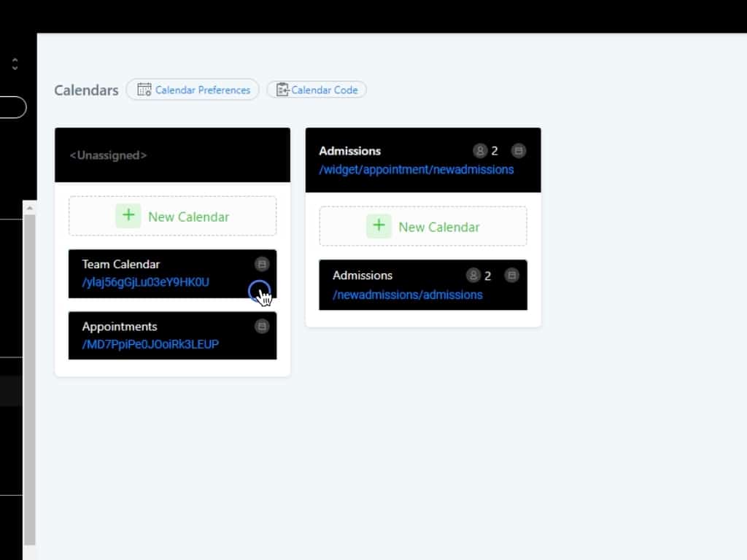This screenshot has width=747, height=560.
Task: Open Calendar Preferences
Action: [193, 90]
